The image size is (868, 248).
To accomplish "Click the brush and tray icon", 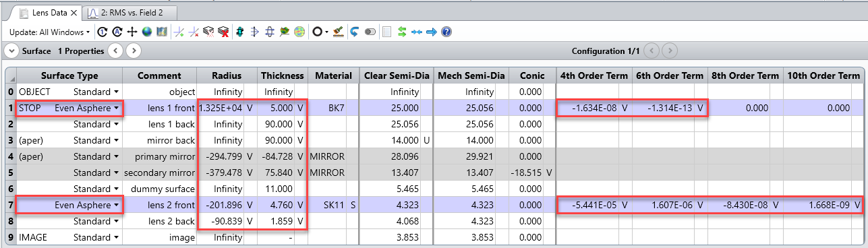I will click(x=339, y=32).
